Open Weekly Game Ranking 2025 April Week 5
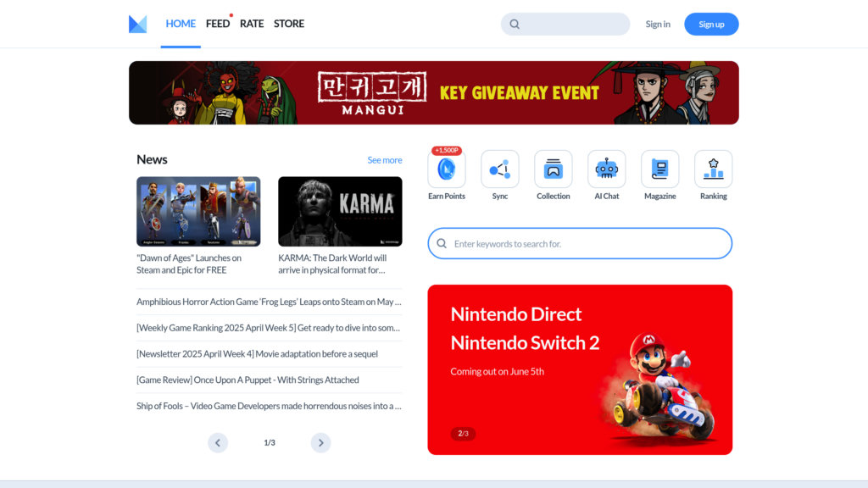868x488 pixels. pos(269,328)
